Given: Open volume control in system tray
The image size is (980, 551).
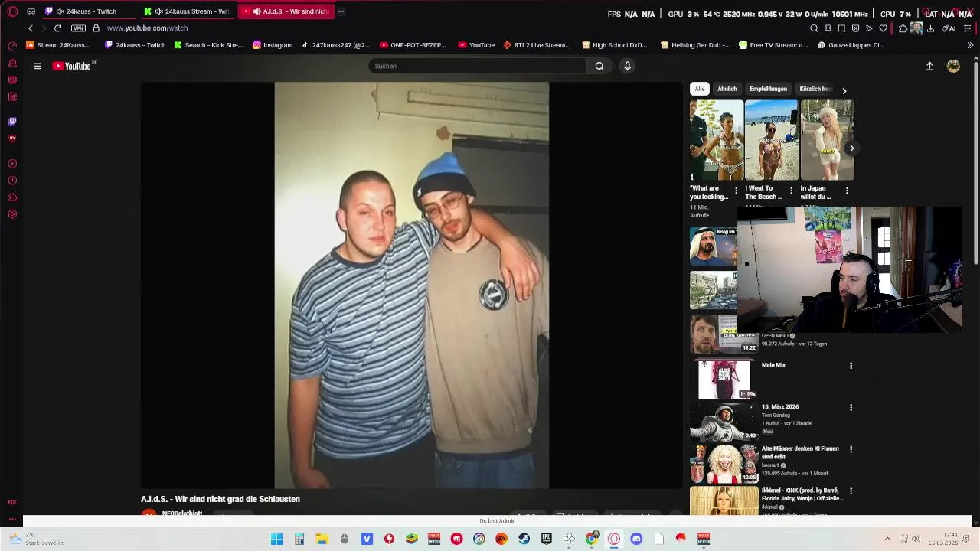Looking at the screenshot, I should click(916, 539).
